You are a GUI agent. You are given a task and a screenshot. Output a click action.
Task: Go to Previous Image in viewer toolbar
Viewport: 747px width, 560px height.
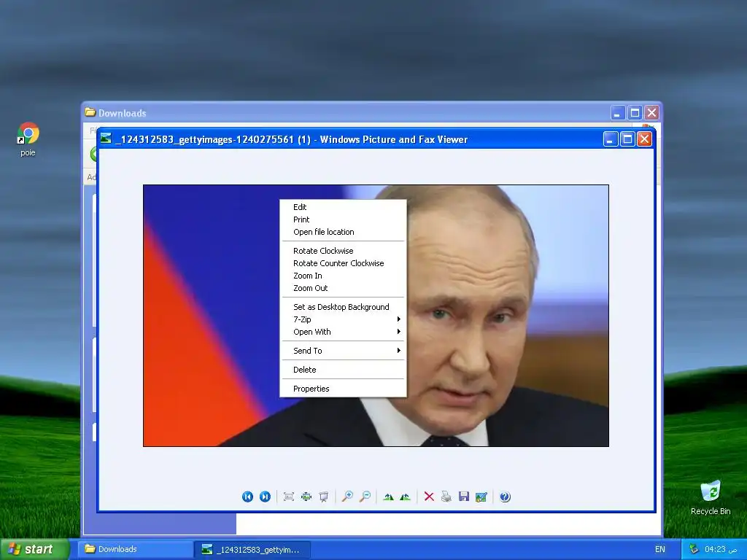coord(247,497)
